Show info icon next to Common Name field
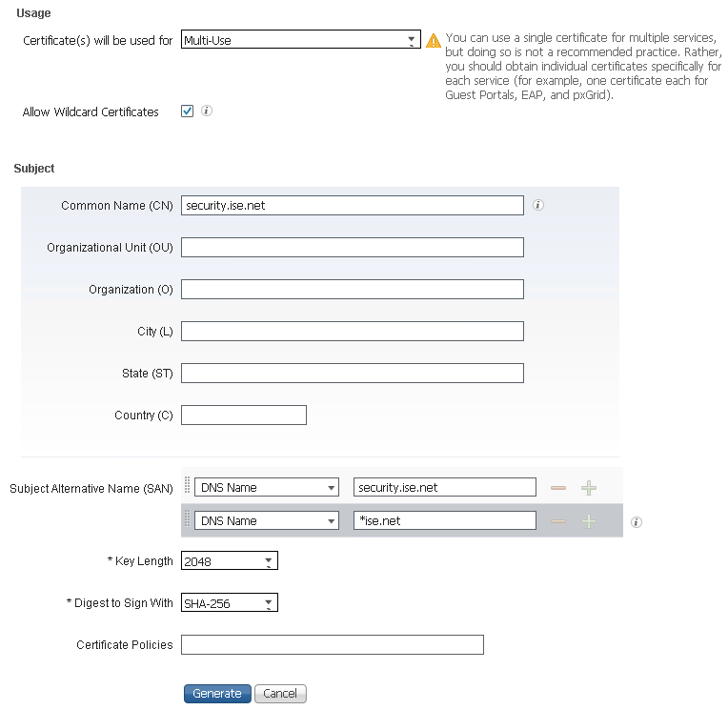Screen dimensions: 728x710 [538, 205]
